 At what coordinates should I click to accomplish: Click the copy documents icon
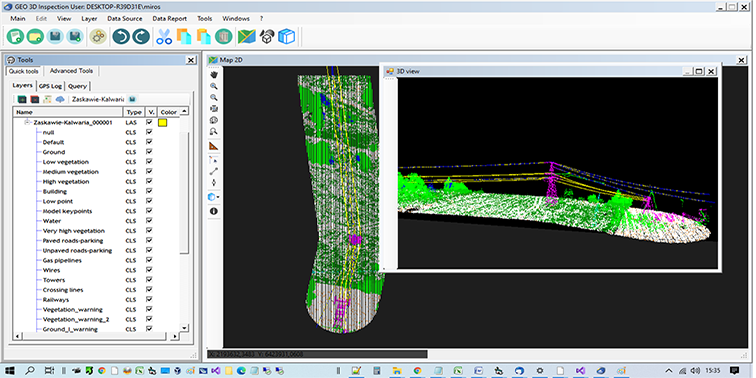click(184, 36)
